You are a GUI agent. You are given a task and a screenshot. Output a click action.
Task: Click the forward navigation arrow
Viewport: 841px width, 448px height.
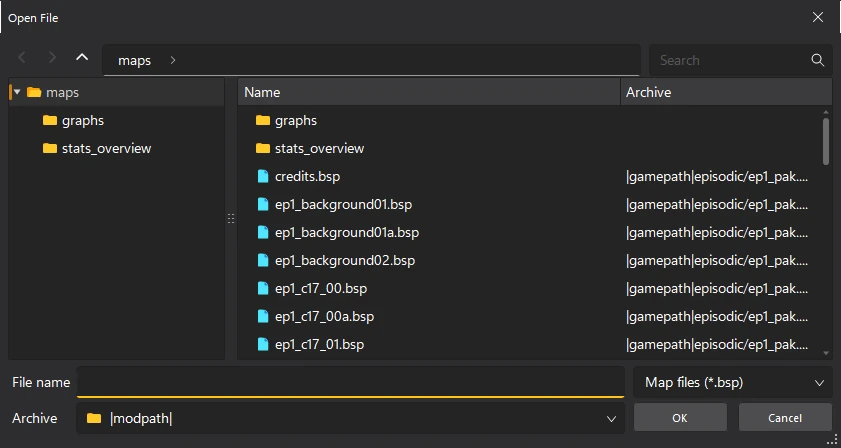point(52,57)
